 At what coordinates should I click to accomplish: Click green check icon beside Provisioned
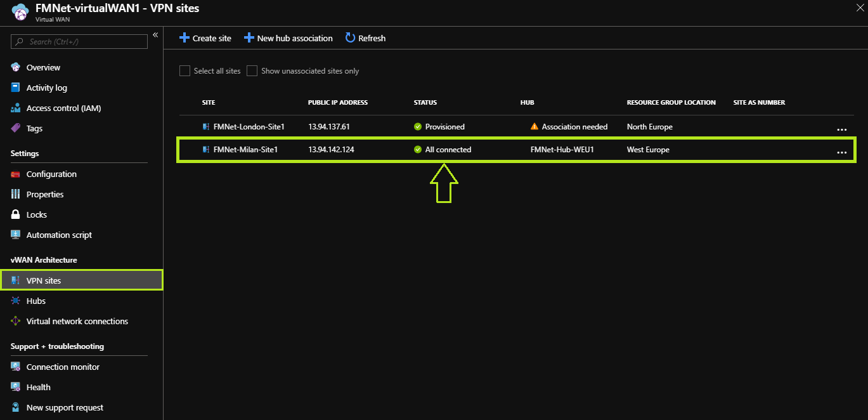tap(418, 127)
